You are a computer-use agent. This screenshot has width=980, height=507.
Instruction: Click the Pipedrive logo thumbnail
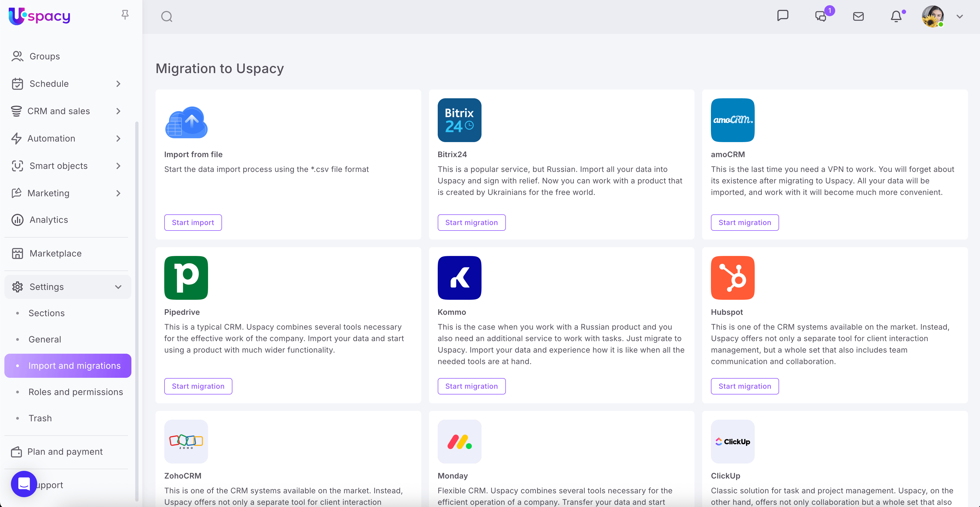(x=186, y=278)
